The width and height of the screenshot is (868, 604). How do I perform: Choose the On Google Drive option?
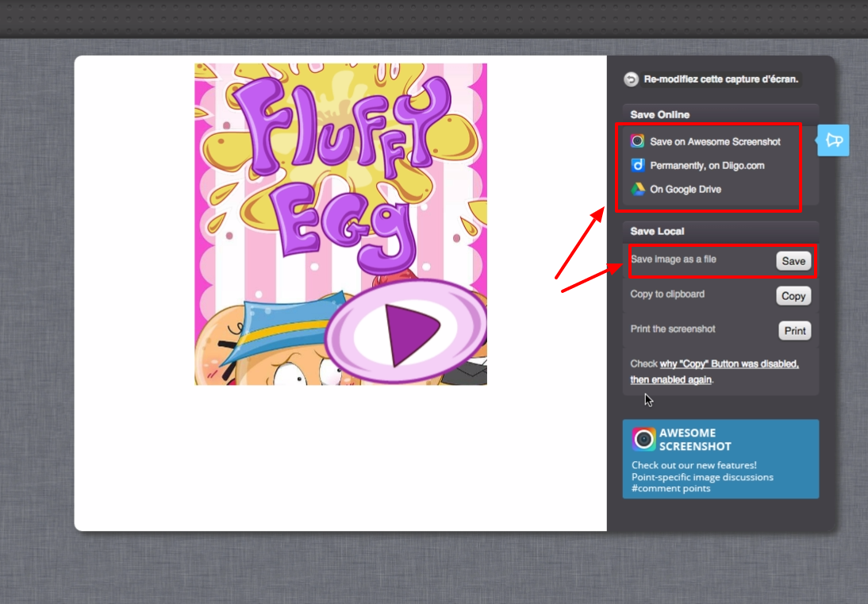(x=686, y=190)
